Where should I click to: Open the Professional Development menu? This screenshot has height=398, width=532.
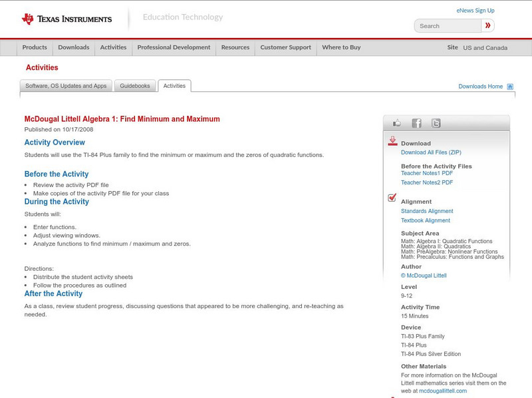174,48
